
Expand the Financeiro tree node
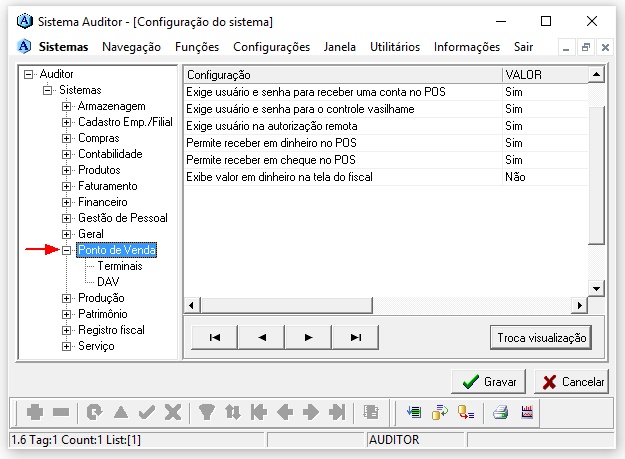(x=67, y=203)
